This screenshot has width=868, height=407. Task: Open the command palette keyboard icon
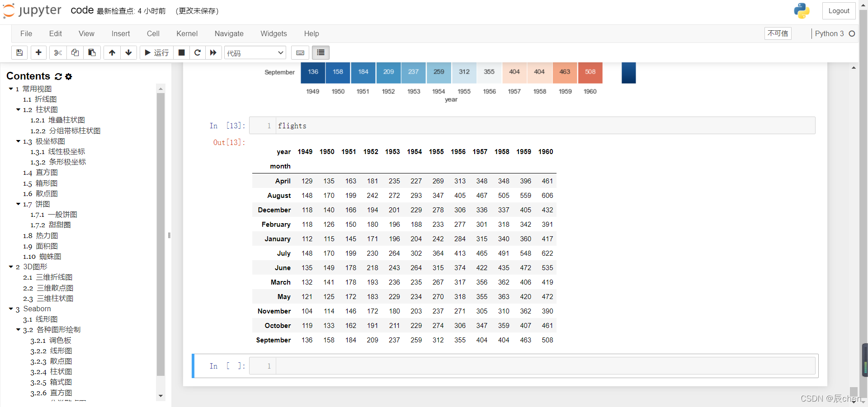(x=300, y=53)
